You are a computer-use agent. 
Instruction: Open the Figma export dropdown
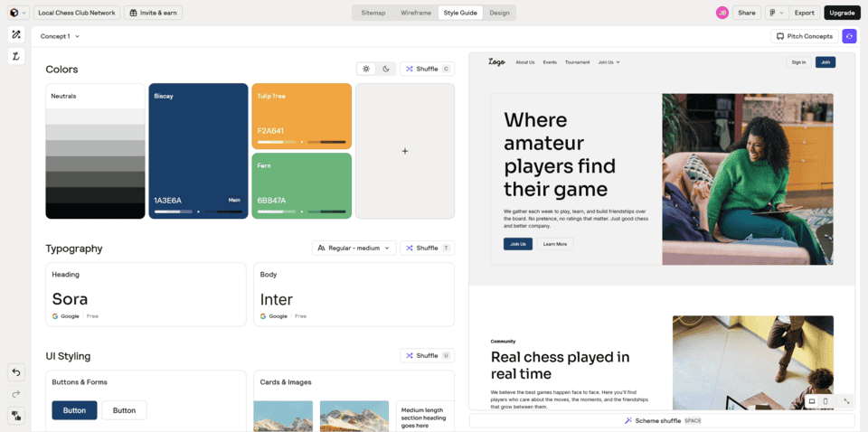pos(776,13)
